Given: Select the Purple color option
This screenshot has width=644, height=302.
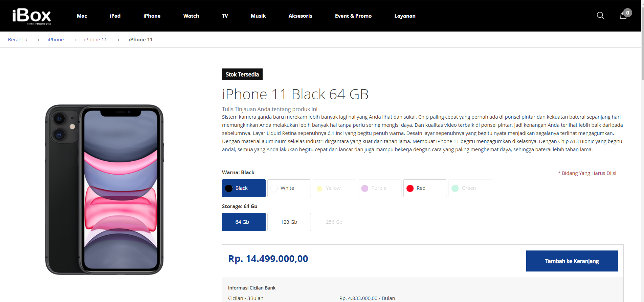Looking at the screenshot, I should tap(380, 188).
